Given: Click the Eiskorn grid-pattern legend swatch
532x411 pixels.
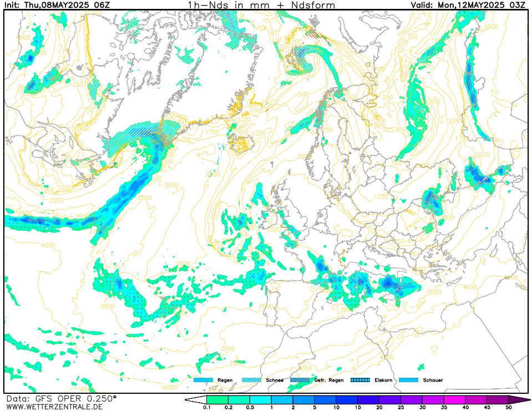Looking at the screenshot, I should tap(361, 380).
